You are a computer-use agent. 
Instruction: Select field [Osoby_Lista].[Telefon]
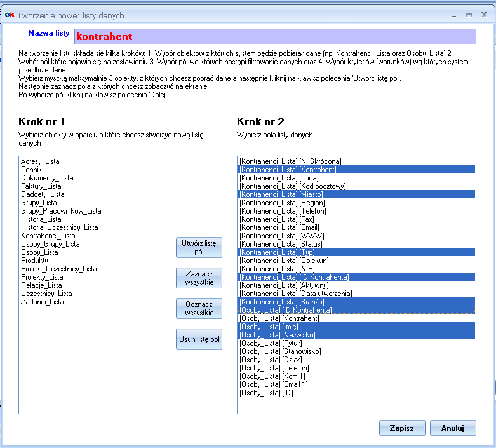coord(356,367)
